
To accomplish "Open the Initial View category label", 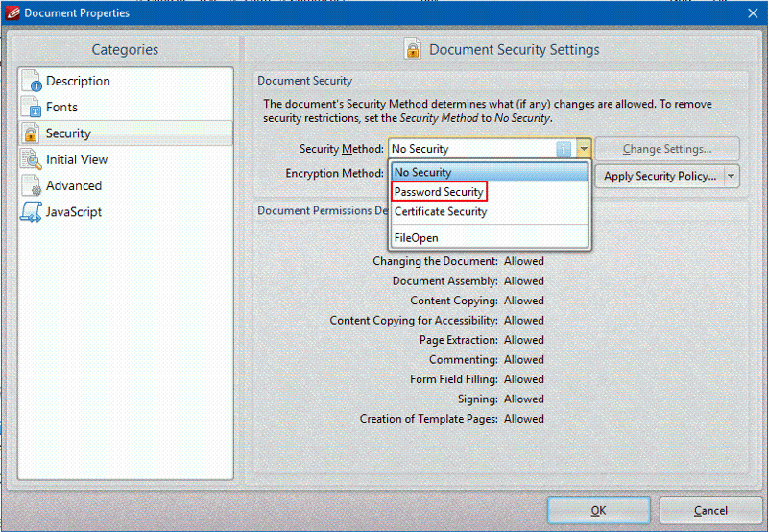I will click(x=77, y=159).
